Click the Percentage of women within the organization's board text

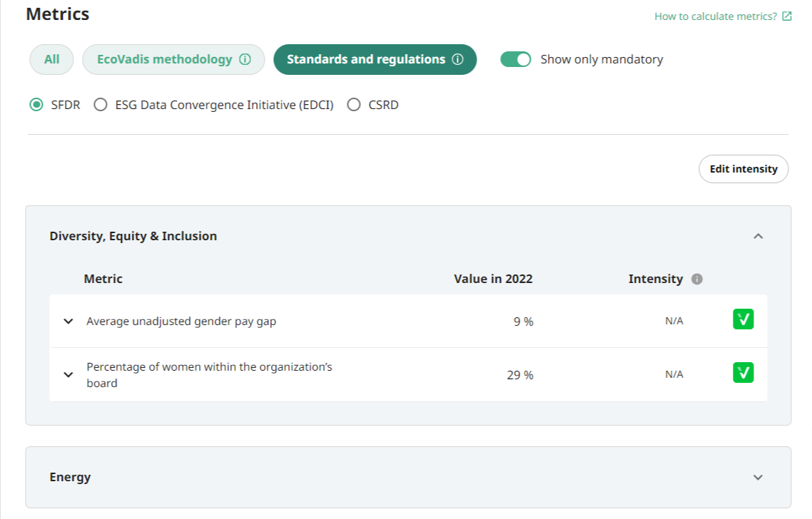(x=209, y=374)
